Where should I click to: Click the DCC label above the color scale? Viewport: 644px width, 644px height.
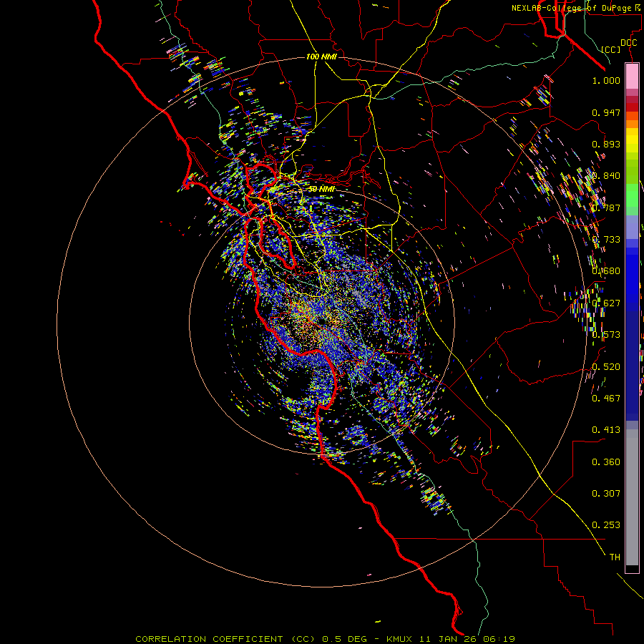click(628, 43)
